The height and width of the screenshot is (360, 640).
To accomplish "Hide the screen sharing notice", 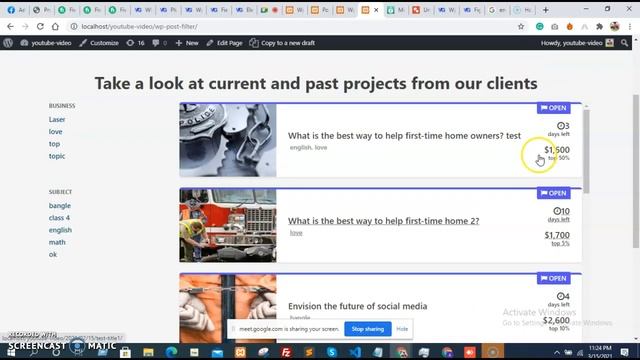I will tap(402, 329).
